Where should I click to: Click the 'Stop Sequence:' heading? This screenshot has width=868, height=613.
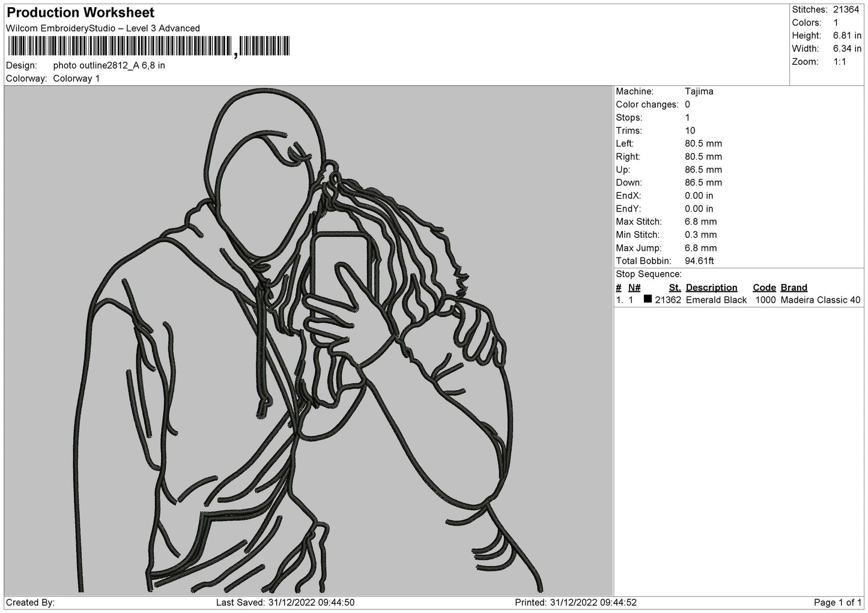(x=649, y=274)
